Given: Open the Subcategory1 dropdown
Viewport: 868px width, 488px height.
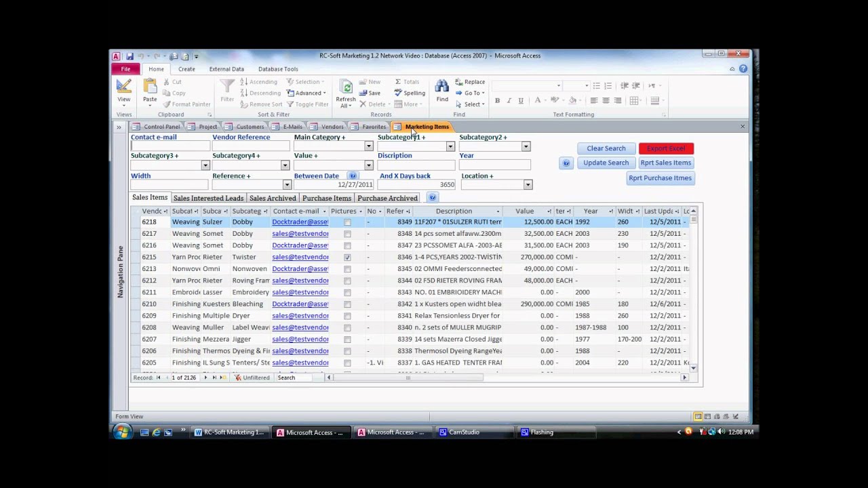Looking at the screenshot, I should pos(450,146).
